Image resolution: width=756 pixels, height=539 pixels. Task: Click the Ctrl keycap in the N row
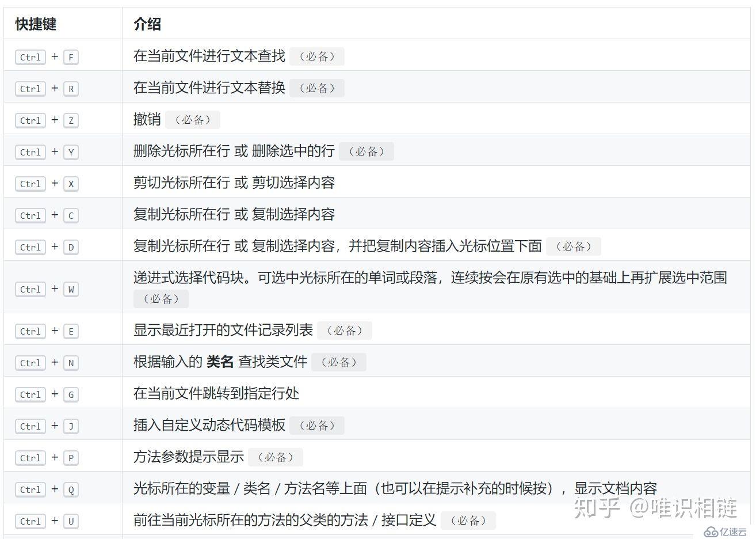[30, 363]
